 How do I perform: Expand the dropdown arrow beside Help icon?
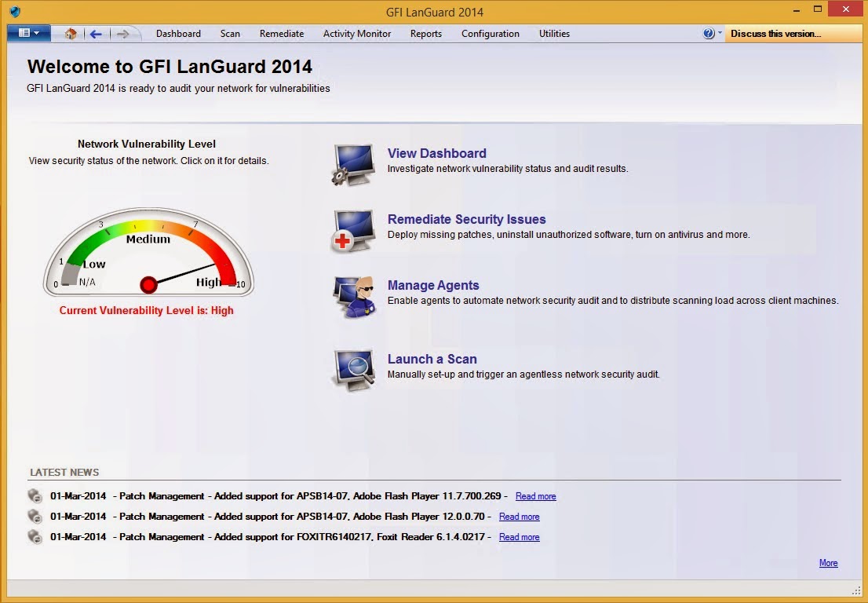pos(720,33)
